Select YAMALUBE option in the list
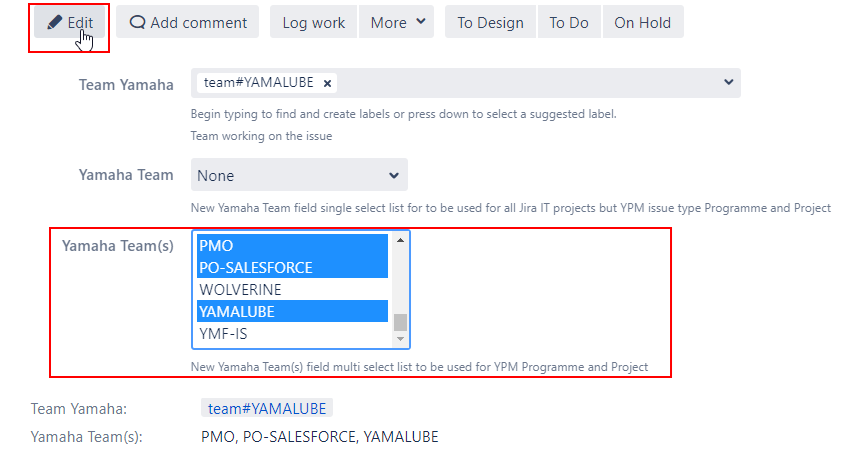 (292, 311)
